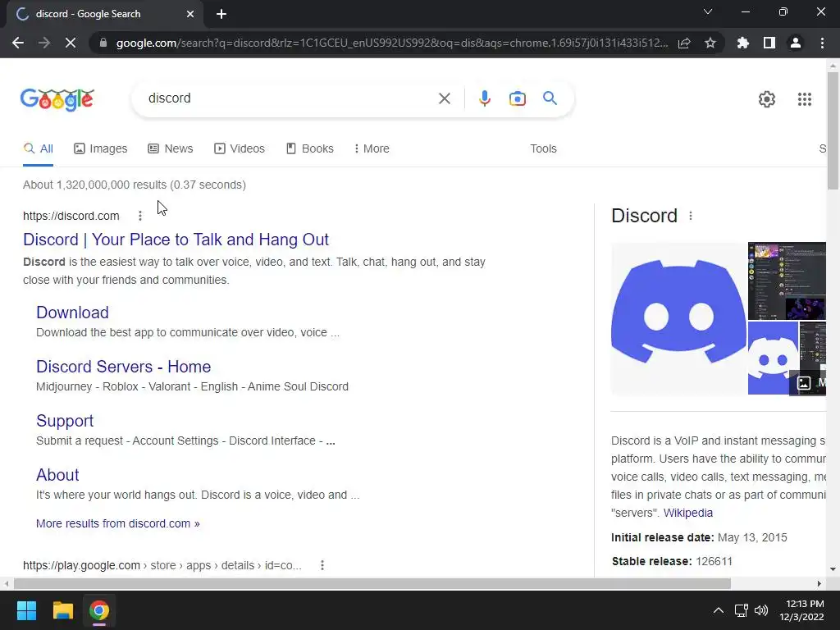Image resolution: width=840 pixels, height=630 pixels.
Task: Close the discord Google Search tab
Action: click(x=190, y=14)
